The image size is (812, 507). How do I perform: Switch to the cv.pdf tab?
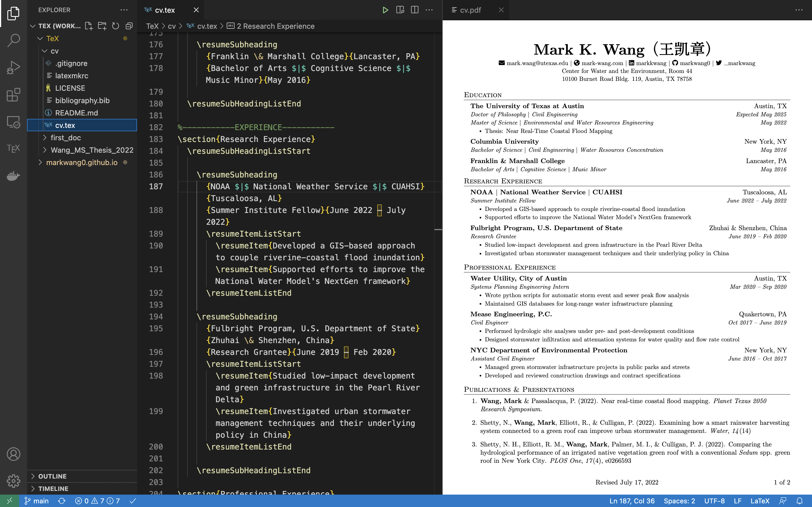click(x=470, y=10)
